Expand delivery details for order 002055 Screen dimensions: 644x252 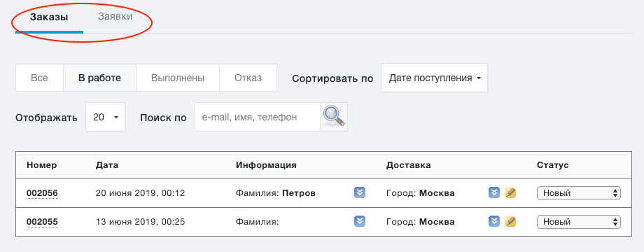point(494,222)
